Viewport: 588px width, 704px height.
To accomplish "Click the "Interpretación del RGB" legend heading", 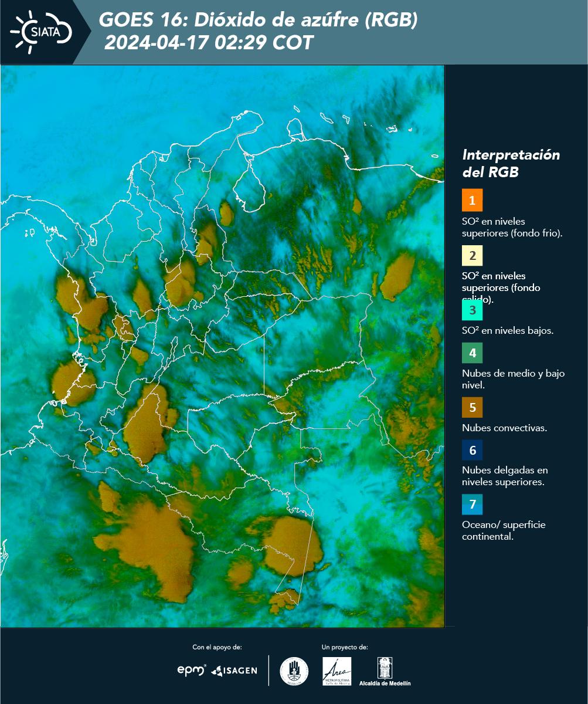I will click(511, 163).
